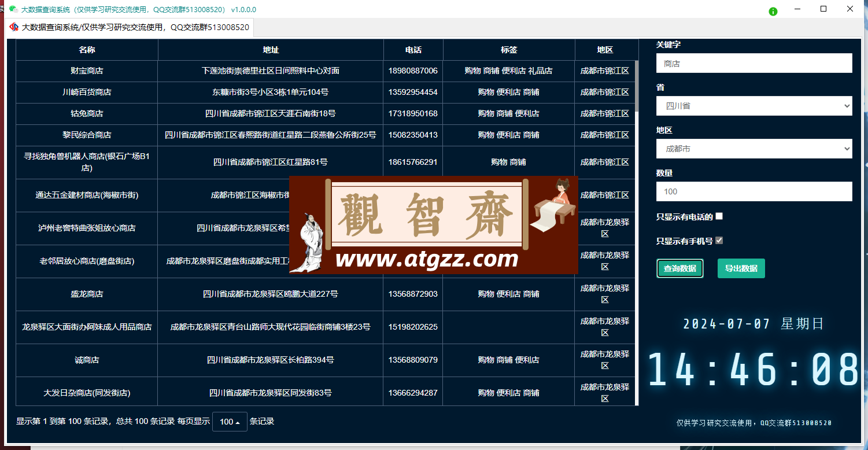The image size is (868, 450).
Task: Click the 电话 column header
Action: click(413, 50)
